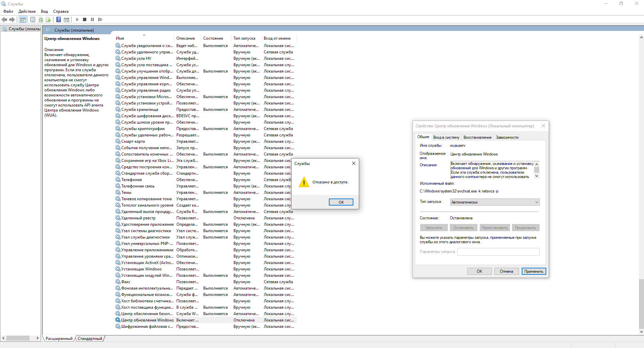Click the gear icon next to Служба узла HV
Image resolution: width=644 pixels, height=348 pixels.
tap(118, 58)
